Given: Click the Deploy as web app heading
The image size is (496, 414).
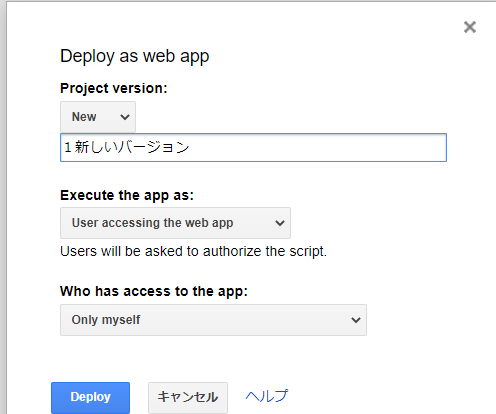Looking at the screenshot, I should (x=135, y=56).
